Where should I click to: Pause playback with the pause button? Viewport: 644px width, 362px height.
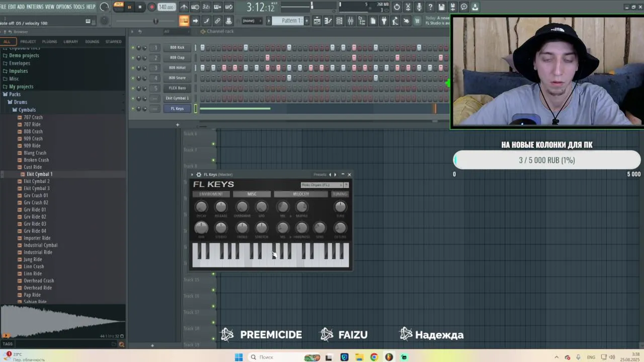[129, 7]
